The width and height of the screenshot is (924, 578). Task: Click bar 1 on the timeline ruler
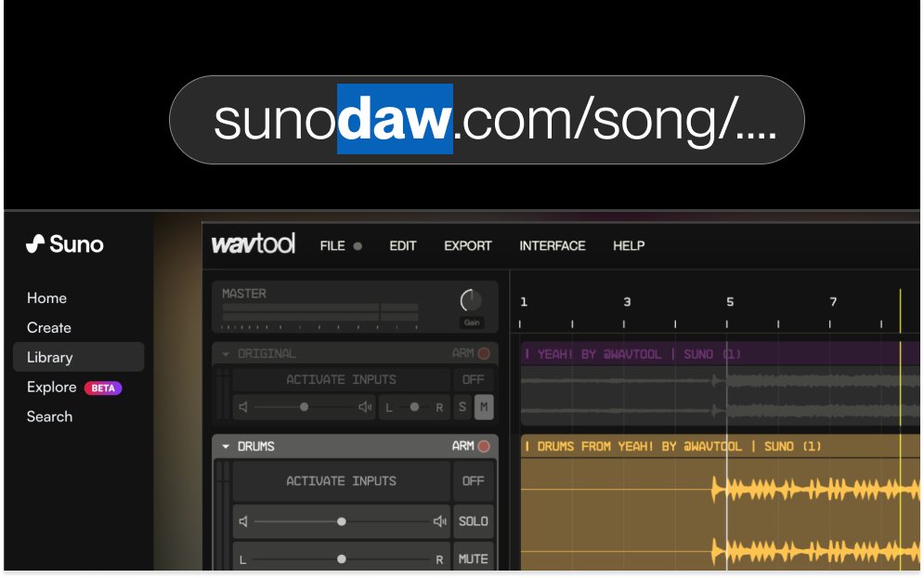[523, 302]
